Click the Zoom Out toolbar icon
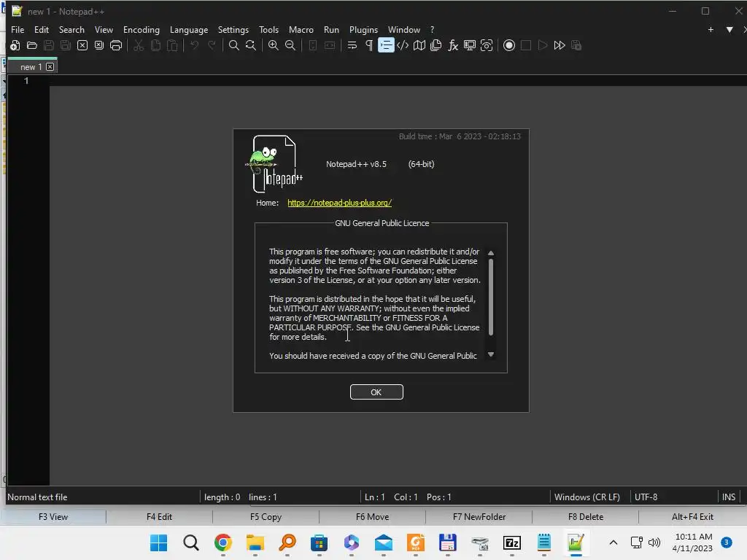Viewport: 747px width, 560px height. [290, 45]
